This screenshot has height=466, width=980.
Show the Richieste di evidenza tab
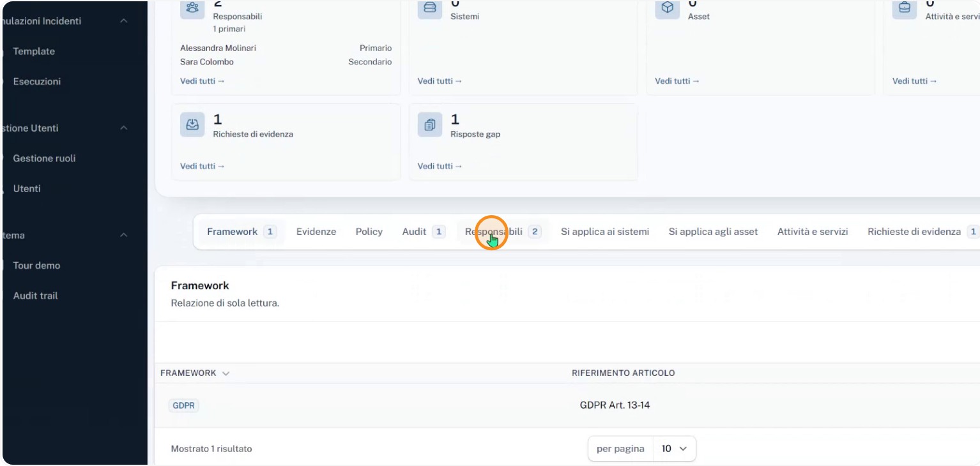coord(923,232)
